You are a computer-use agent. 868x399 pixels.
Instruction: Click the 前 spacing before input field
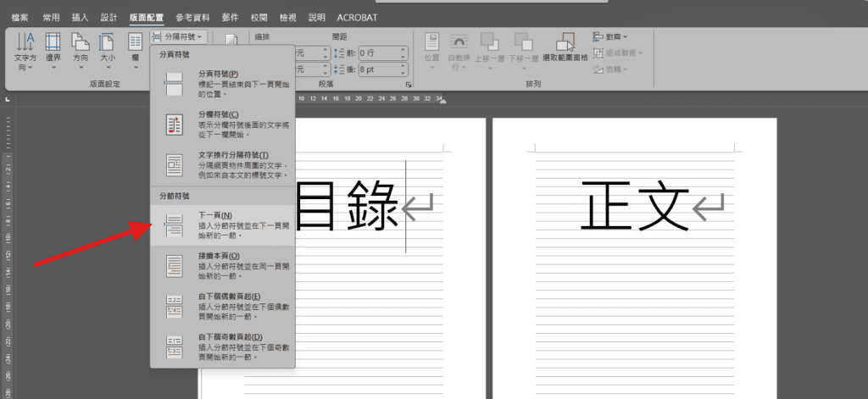(378, 53)
